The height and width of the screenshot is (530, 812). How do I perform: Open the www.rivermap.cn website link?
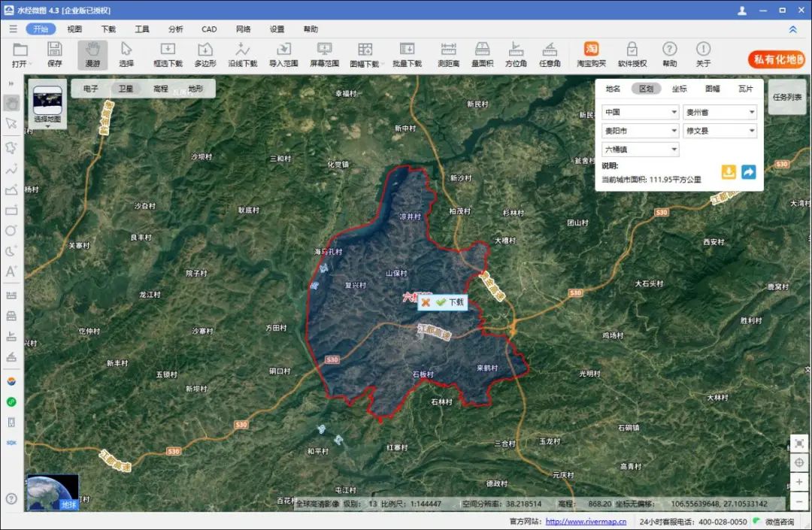click(x=586, y=522)
